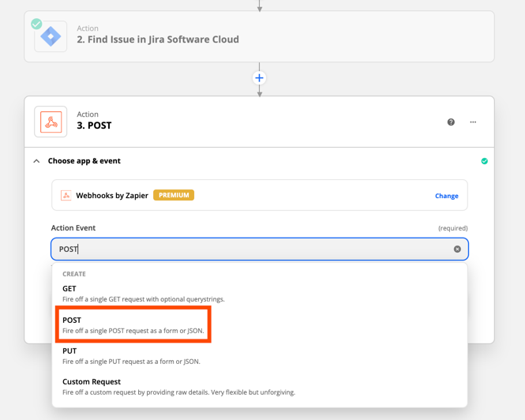525x420 pixels.
Task: Click the Jira Software Cloud diamond icon
Action: [x=51, y=36]
